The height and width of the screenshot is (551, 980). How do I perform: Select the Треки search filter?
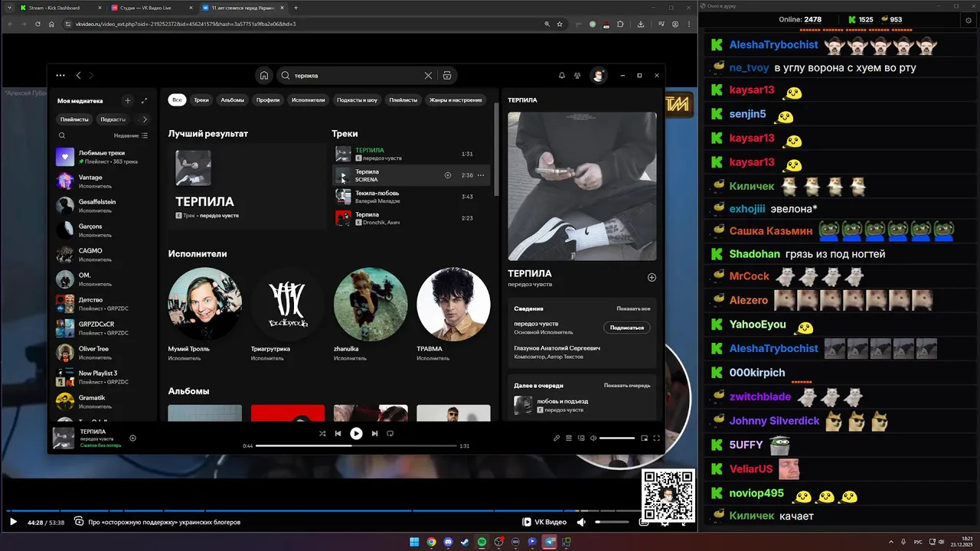tap(201, 99)
